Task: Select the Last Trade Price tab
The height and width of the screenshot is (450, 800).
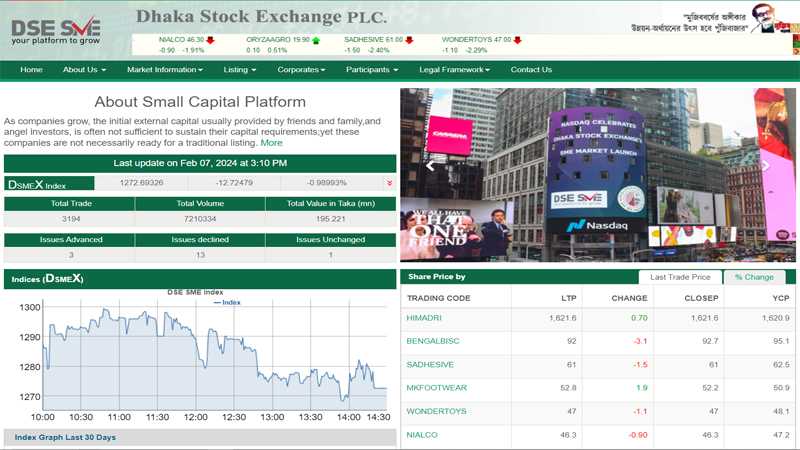Action: (x=680, y=277)
